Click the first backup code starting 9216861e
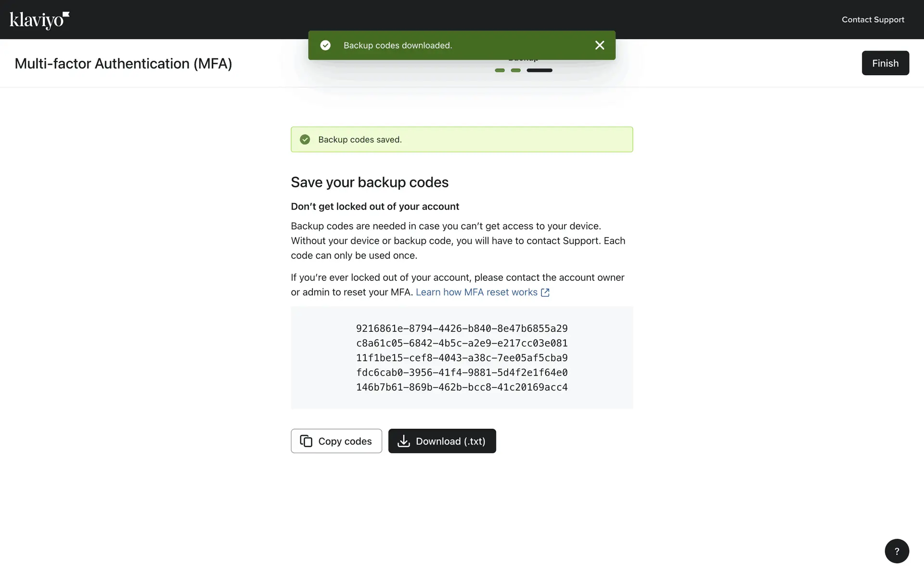The image size is (924, 578). tap(462, 328)
